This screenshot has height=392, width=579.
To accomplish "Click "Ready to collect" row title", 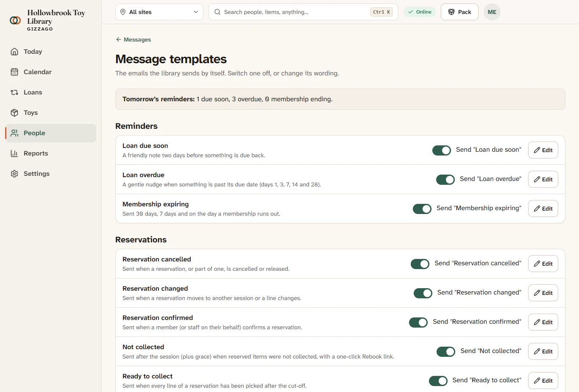I will point(148,376).
